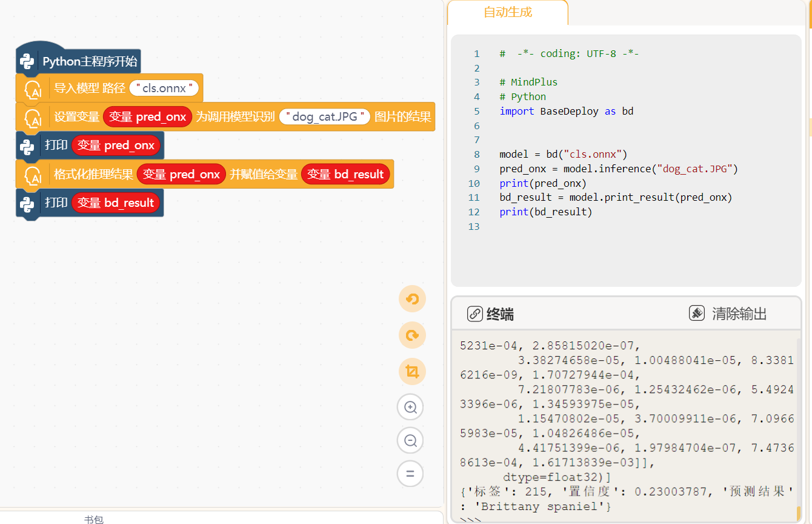
Task: Click the AI icon on 设置变量 block
Action: coord(33,118)
